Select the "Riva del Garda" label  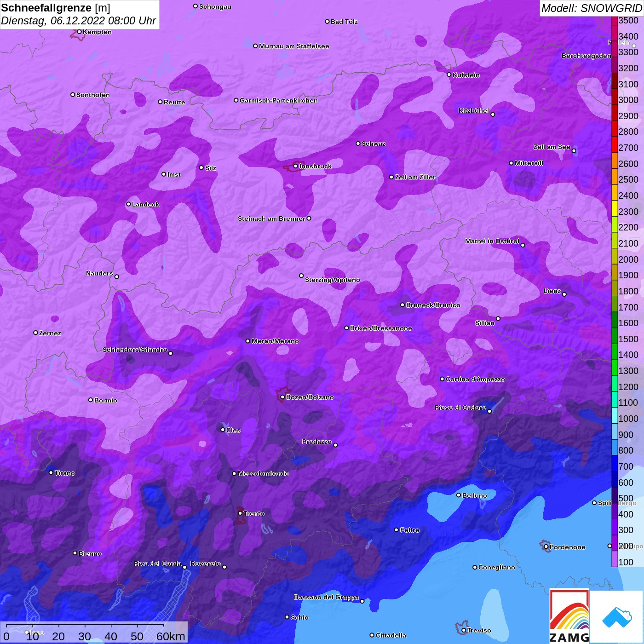tap(157, 563)
